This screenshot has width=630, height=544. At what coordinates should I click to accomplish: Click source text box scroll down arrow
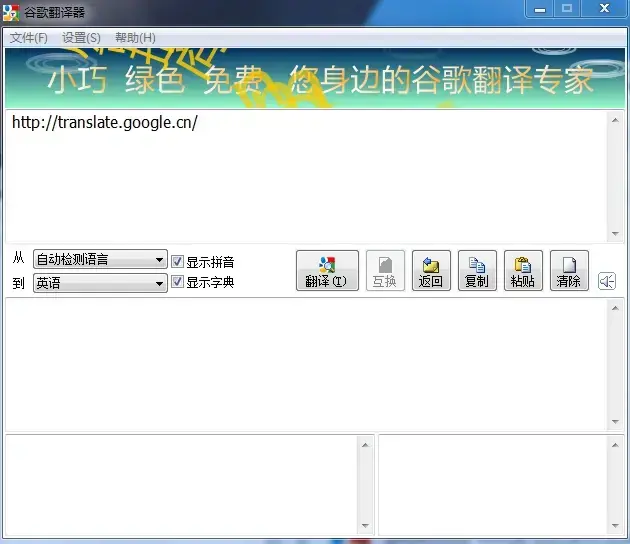(615, 233)
